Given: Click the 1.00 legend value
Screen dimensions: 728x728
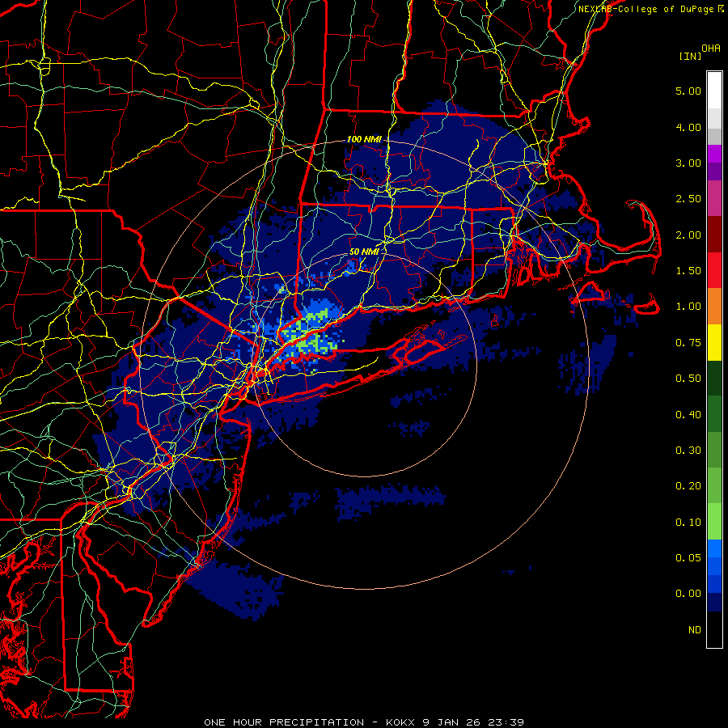Looking at the screenshot, I should click(688, 307).
